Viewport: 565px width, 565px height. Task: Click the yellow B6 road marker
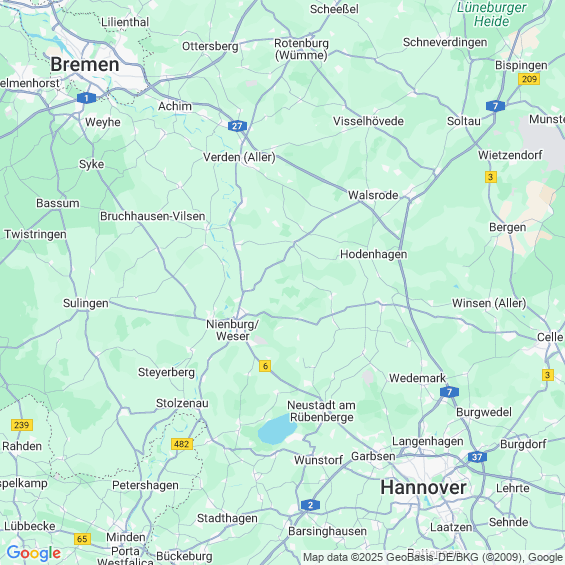click(x=265, y=366)
